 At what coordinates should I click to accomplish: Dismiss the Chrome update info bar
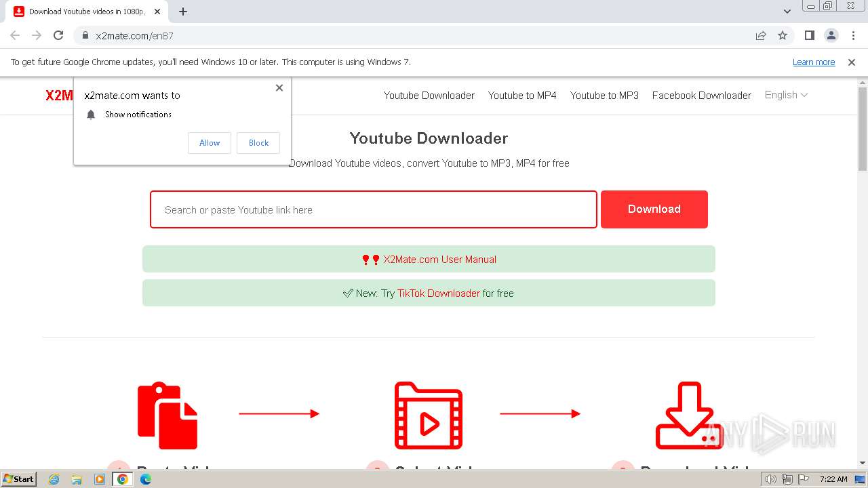click(x=852, y=62)
